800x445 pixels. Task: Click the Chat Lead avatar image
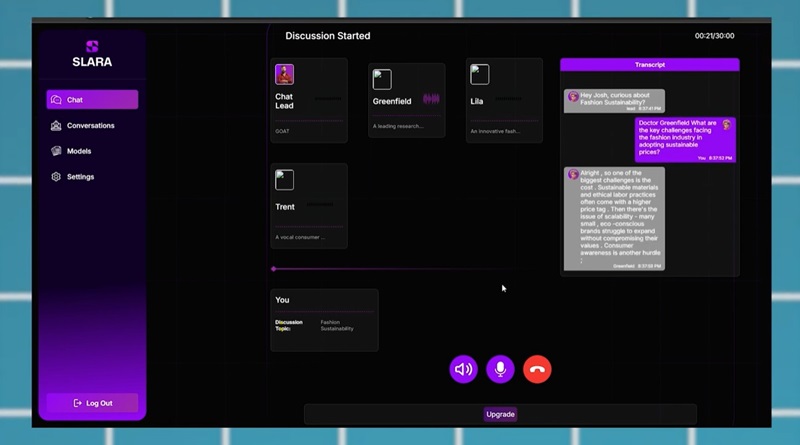(284, 75)
